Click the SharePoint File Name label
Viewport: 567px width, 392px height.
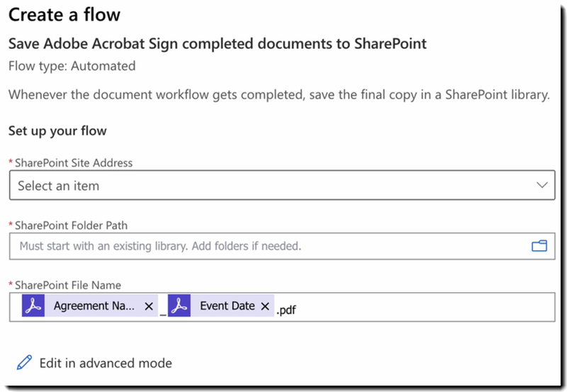67,285
